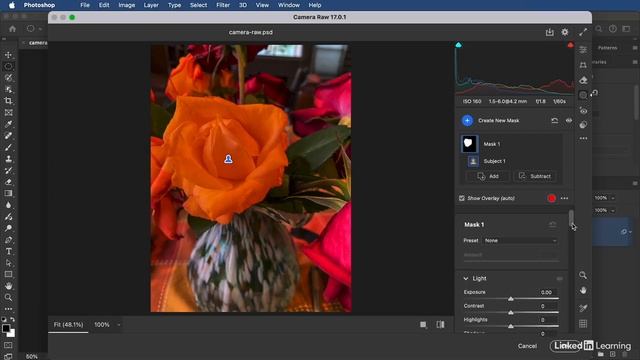The height and width of the screenshot is (360, 640).
Task: Collapse the Light section
Action: point(466,278)
